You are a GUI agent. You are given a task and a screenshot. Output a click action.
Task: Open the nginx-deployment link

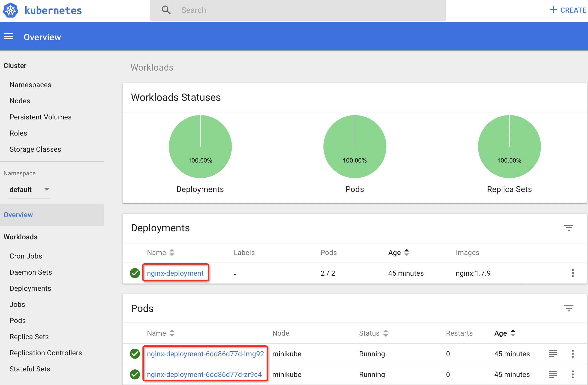[175, 273]
